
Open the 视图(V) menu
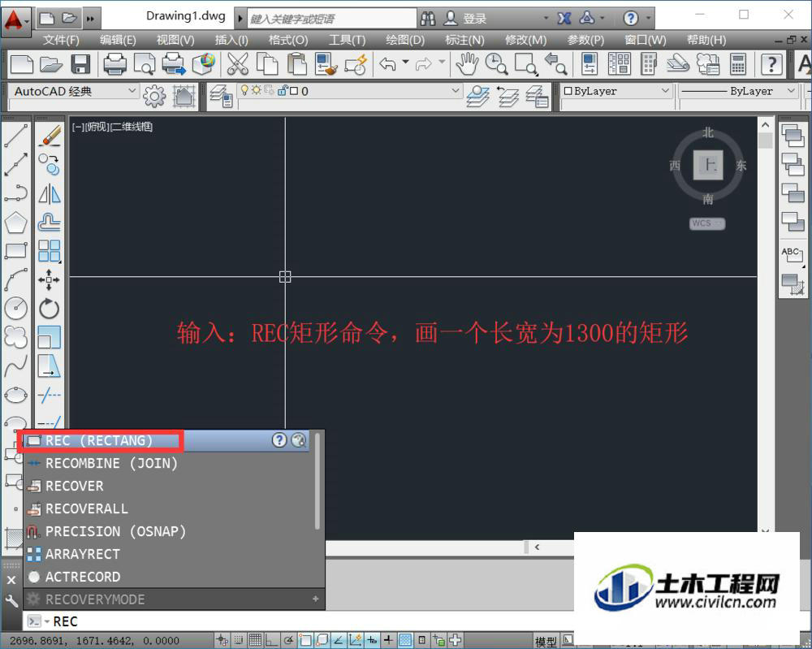click(175, 40)
